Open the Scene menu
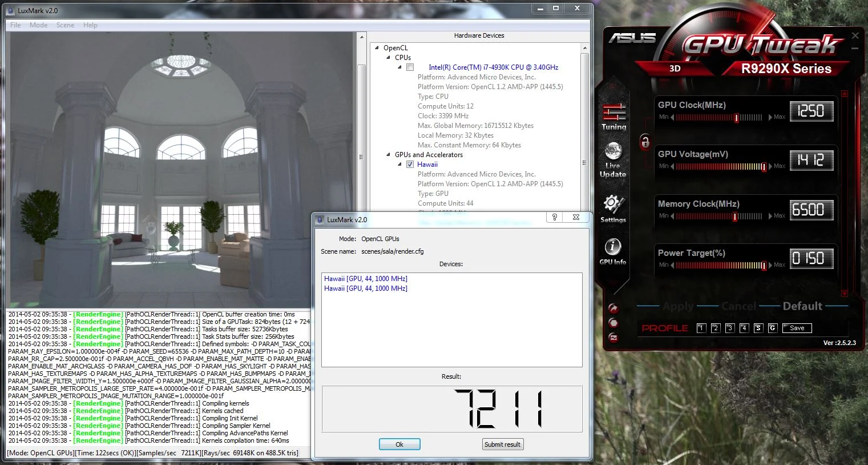The width and height of the screenshot is (868, 465). (65, 25)
